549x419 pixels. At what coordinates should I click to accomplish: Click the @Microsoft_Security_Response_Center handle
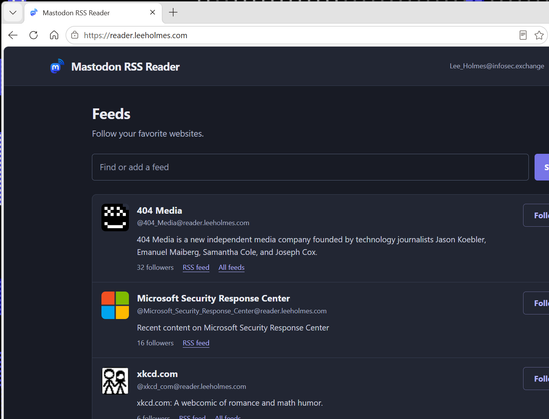click(x=231, y=311)
